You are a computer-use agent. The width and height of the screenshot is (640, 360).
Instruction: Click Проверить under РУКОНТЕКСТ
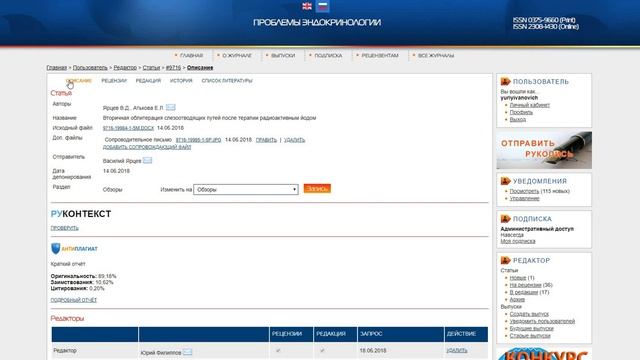click(64, 228)
